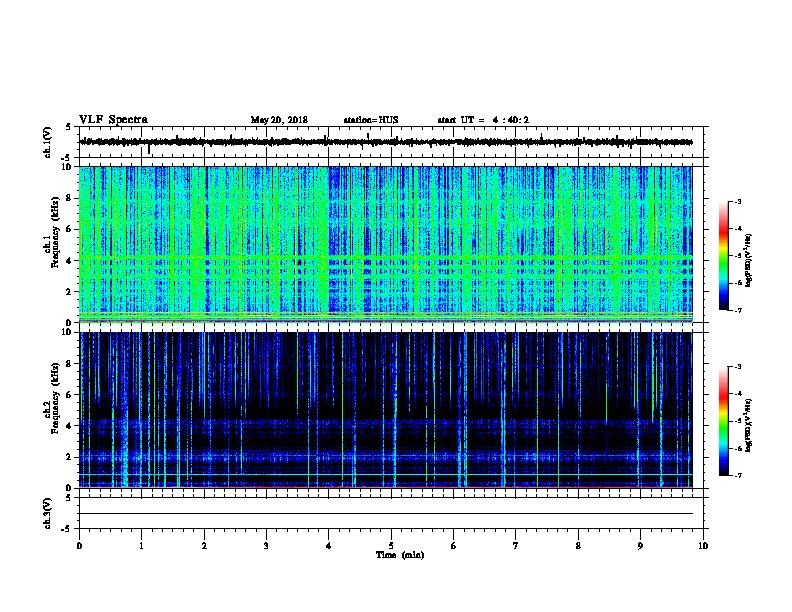Click time axis tick label "5"
792x612 pixels.
pyautogui.click(x=391, y=546)
